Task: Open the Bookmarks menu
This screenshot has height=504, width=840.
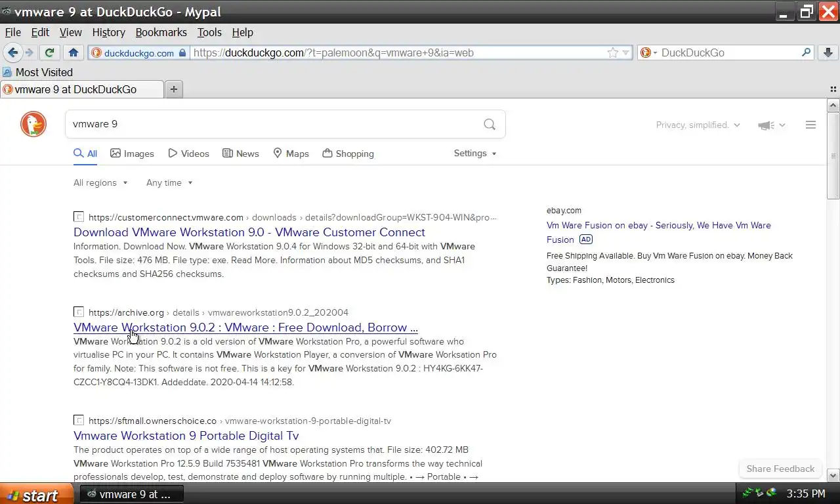Action: click(161, 32)
